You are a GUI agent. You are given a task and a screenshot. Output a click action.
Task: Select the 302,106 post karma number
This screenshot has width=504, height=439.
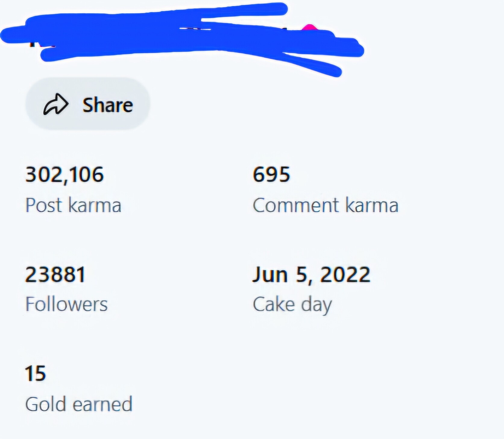tap(65, 175)
